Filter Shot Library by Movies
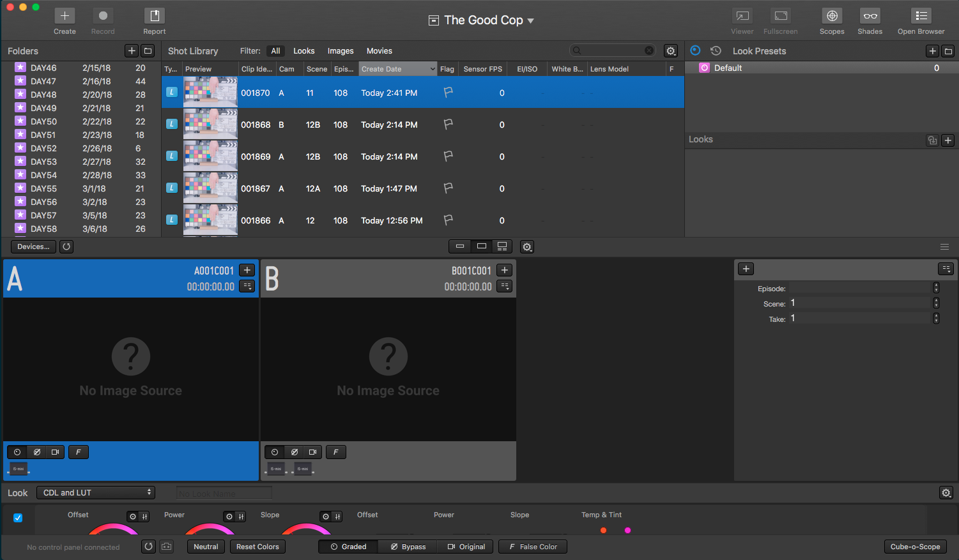The image size is (959, 560). (x=379, y=51)
